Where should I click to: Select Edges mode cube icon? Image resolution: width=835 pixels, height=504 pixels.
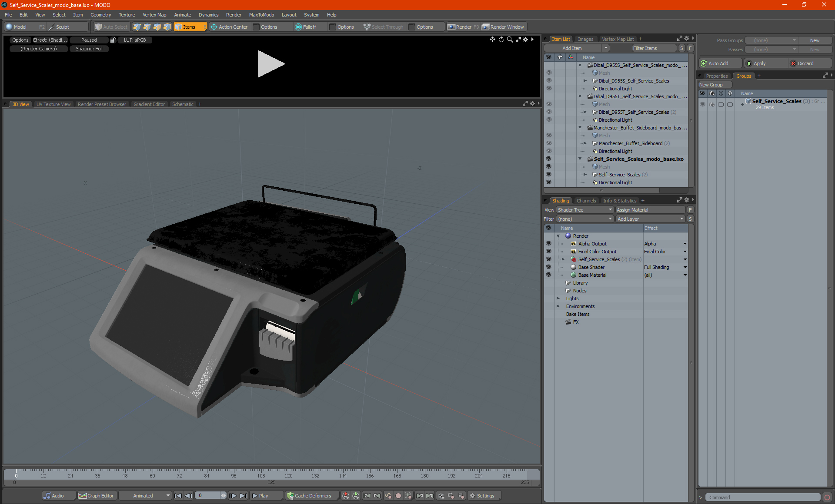point(147,27)
